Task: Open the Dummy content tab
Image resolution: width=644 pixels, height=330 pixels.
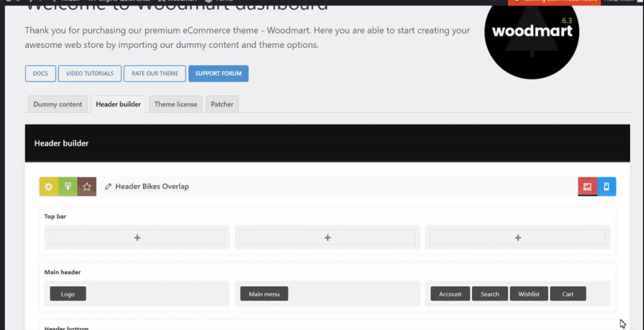Action: (57, 104)
